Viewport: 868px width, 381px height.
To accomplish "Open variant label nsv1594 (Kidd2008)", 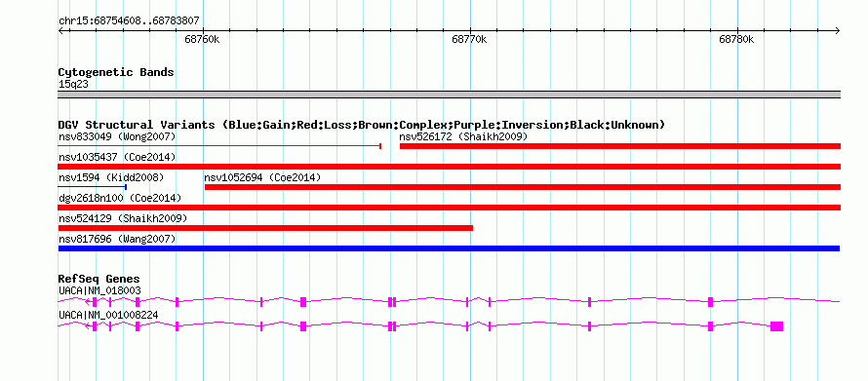I will (x=111, y=177).
